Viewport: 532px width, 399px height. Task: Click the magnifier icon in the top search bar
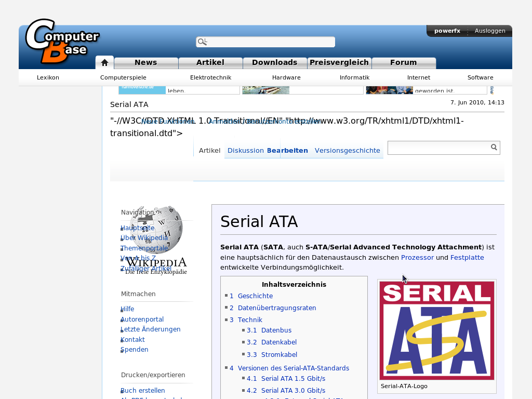[x=203, y=42]
